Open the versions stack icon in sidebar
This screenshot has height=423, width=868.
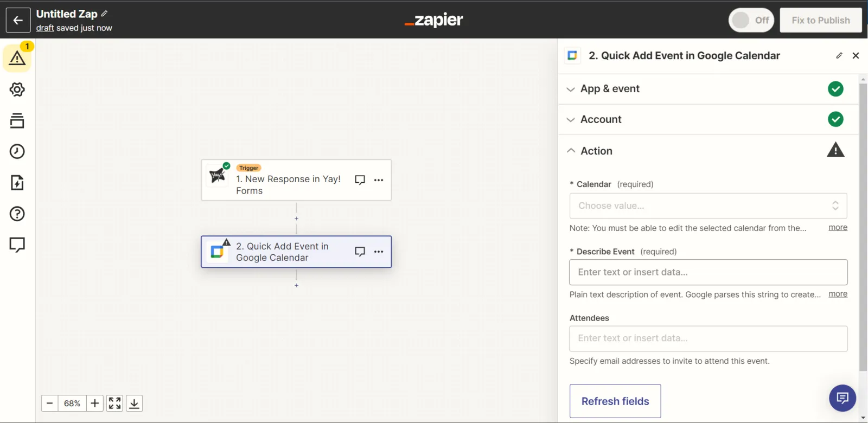(x=17, y=120)
